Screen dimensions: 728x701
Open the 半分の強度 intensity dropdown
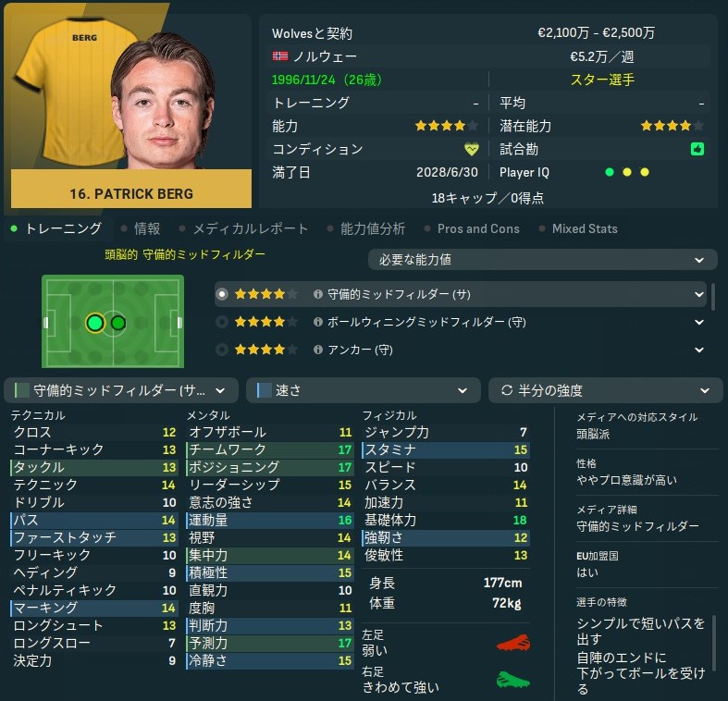click(x=605, y=390)
